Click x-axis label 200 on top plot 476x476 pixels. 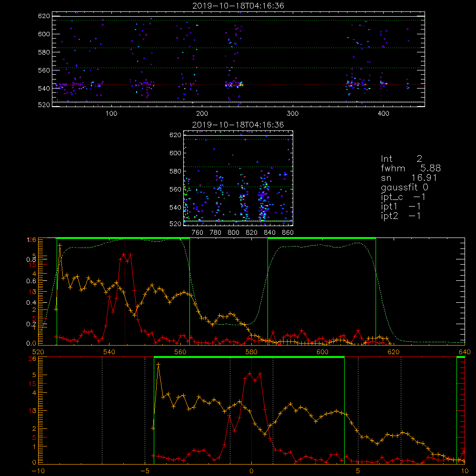202,114
